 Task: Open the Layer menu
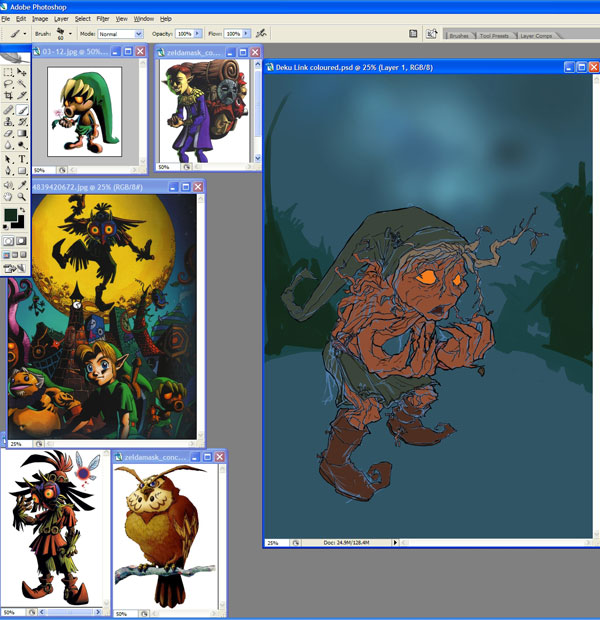pos(61,19)
